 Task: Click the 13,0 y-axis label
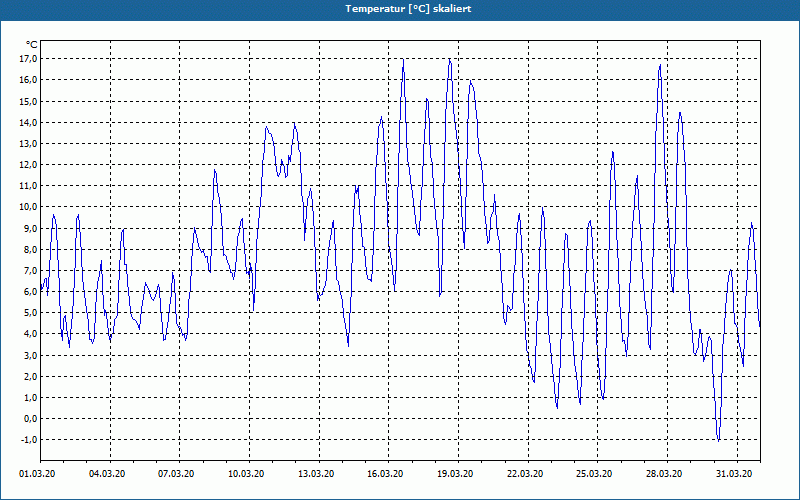(x=29, y=143)
